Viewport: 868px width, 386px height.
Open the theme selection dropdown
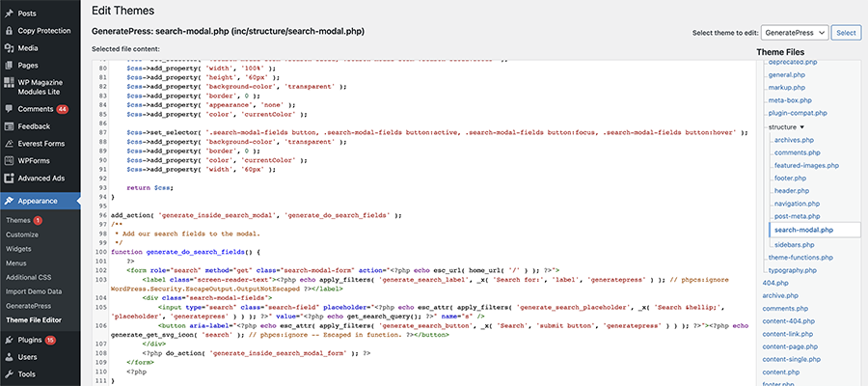794,33
